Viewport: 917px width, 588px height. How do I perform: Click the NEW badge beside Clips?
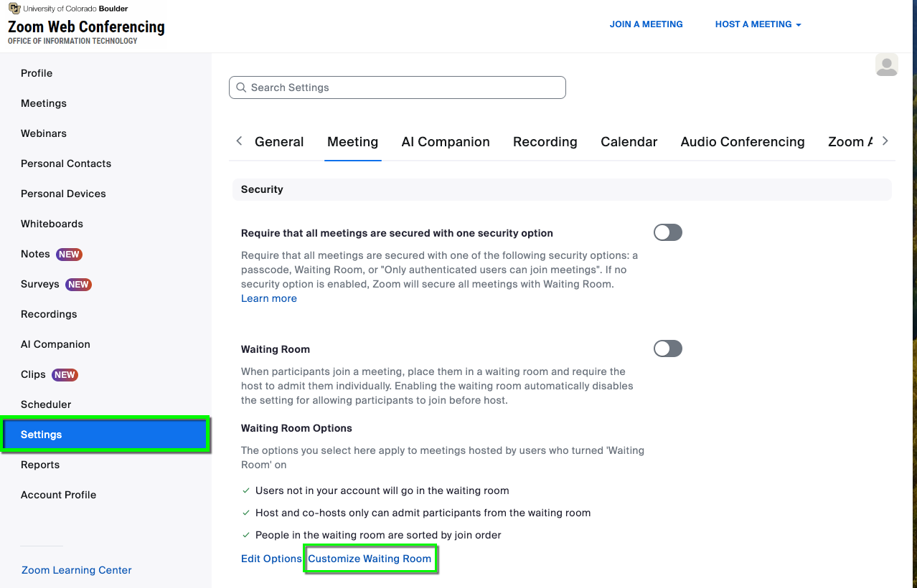(x=65, y=375)
